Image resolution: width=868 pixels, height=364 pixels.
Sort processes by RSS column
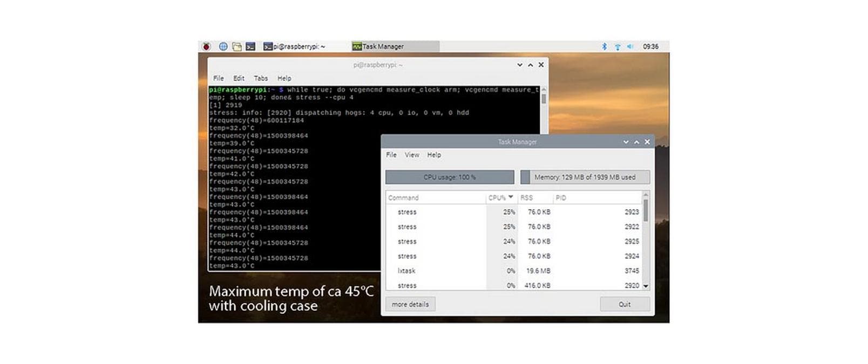click(535, 198)
